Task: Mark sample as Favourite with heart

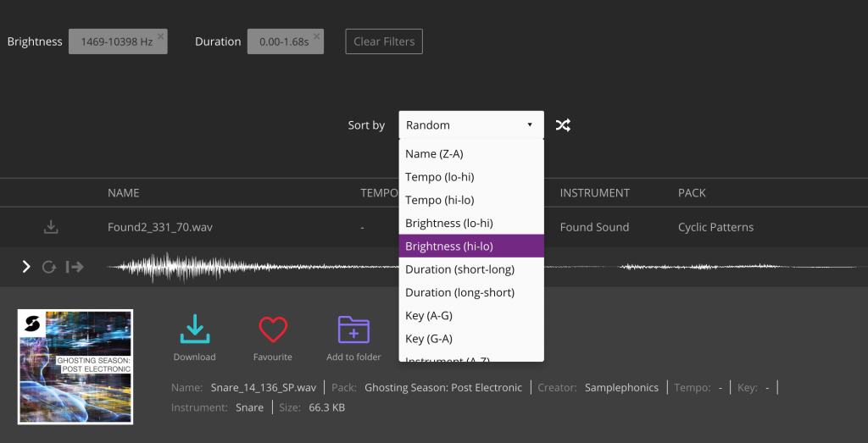Action: (273, 330)
